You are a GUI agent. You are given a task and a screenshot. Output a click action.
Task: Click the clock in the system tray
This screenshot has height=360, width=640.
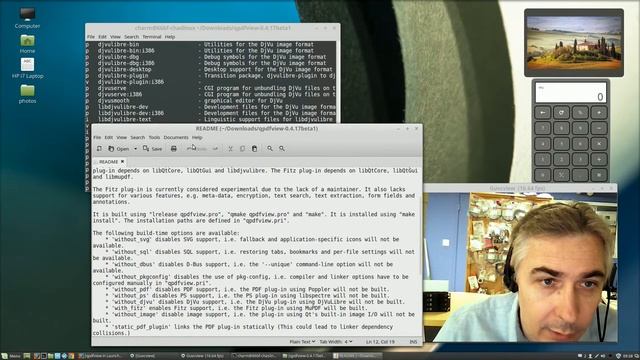tap(627, 356)
